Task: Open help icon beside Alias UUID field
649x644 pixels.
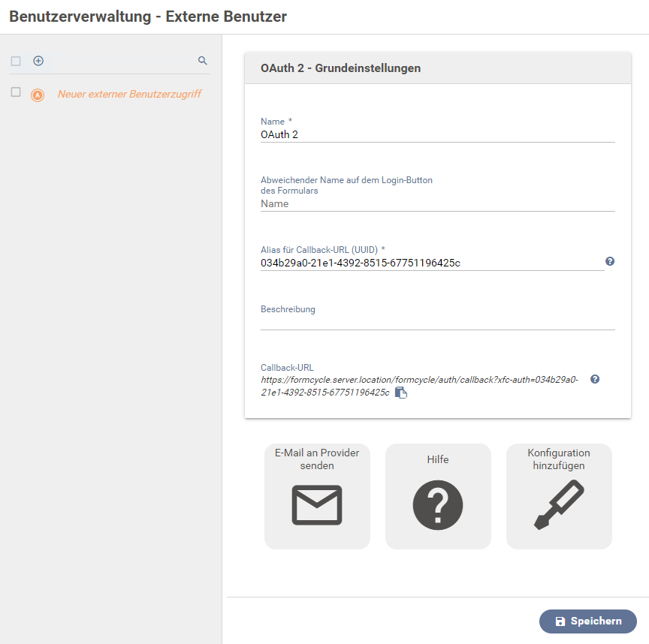Action: 610,261
